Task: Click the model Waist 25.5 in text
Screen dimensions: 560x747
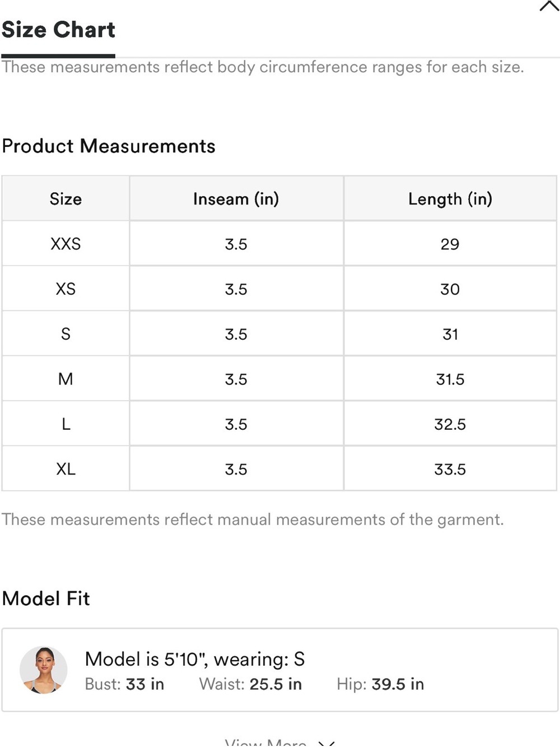Action: pos(250,684)
